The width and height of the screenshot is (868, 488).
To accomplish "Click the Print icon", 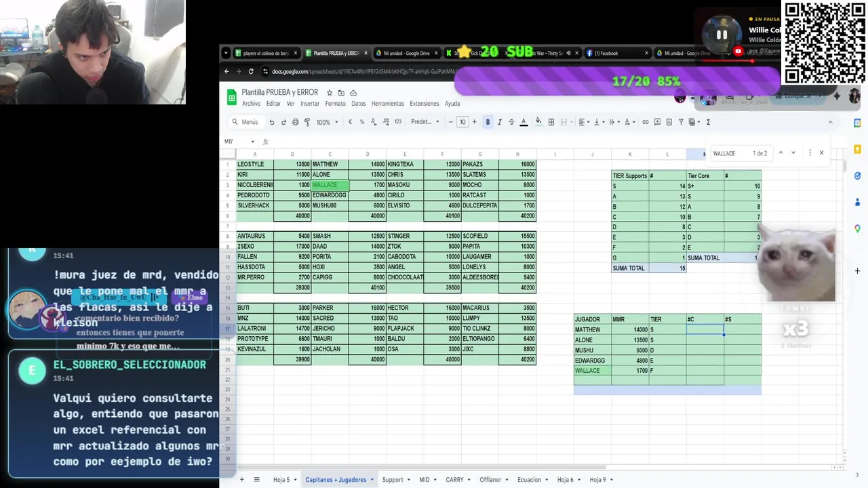I will tap(295, 122).
